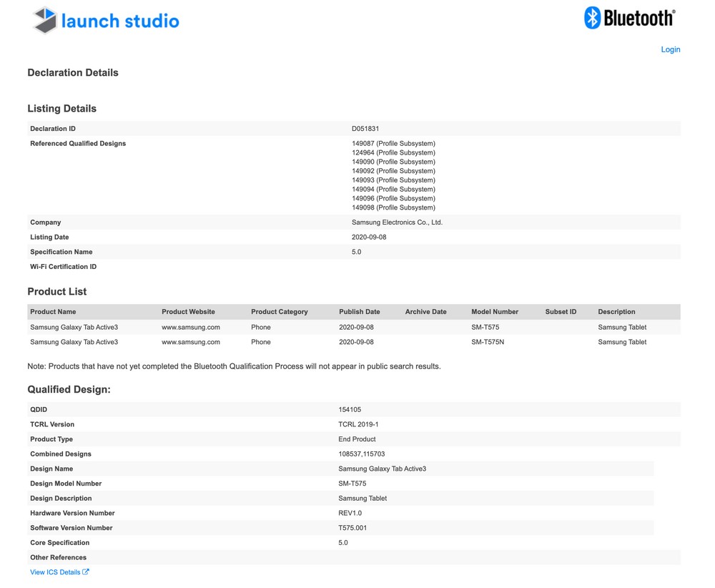Screen dimensions: 715x588
Task: Click the Archive Date column header
Action: point(426,312)
